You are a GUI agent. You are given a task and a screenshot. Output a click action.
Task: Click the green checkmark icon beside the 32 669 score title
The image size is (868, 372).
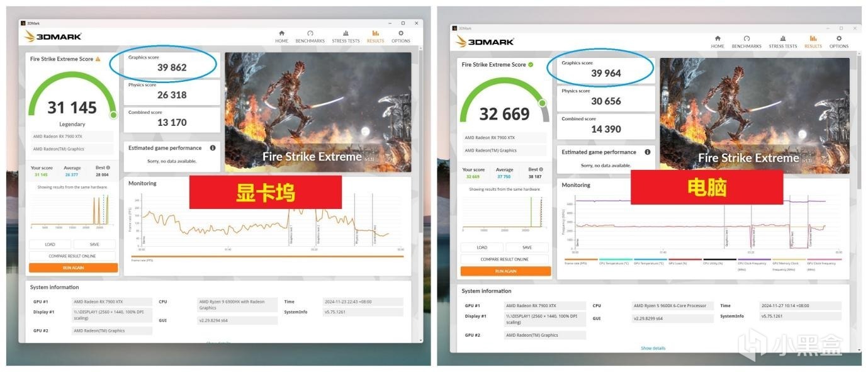tap(531, 64)
